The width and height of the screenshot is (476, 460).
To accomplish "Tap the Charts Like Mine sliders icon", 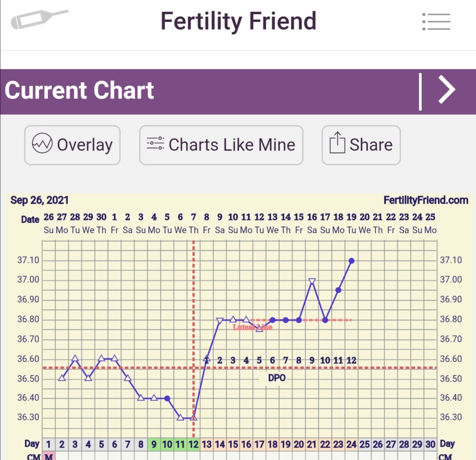I will pyautogui.click(x=156, y=144).
